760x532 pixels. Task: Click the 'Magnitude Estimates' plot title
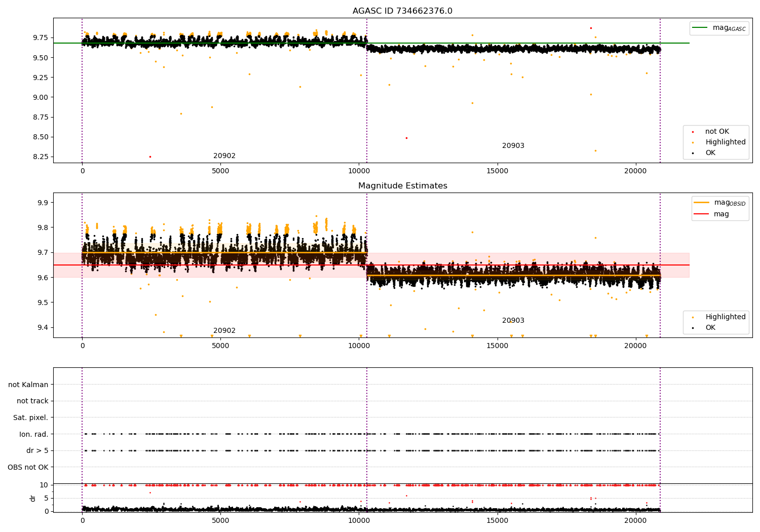click(x=402, y=186)
